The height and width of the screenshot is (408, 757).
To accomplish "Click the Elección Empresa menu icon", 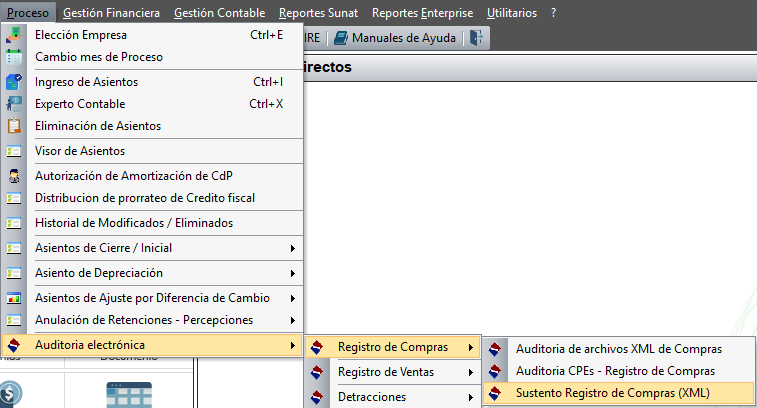I will point(14,35).
